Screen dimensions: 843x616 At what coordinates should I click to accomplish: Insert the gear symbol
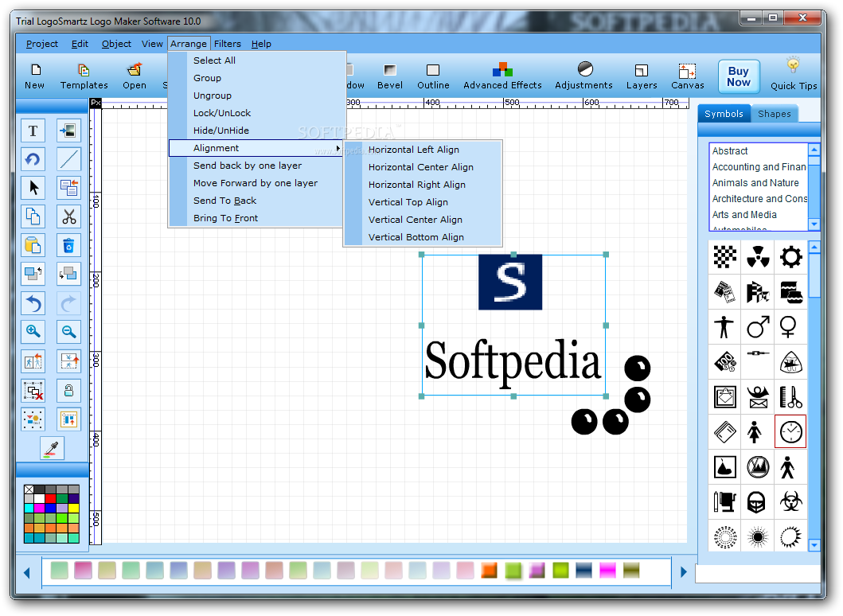(x=790, y=256)
